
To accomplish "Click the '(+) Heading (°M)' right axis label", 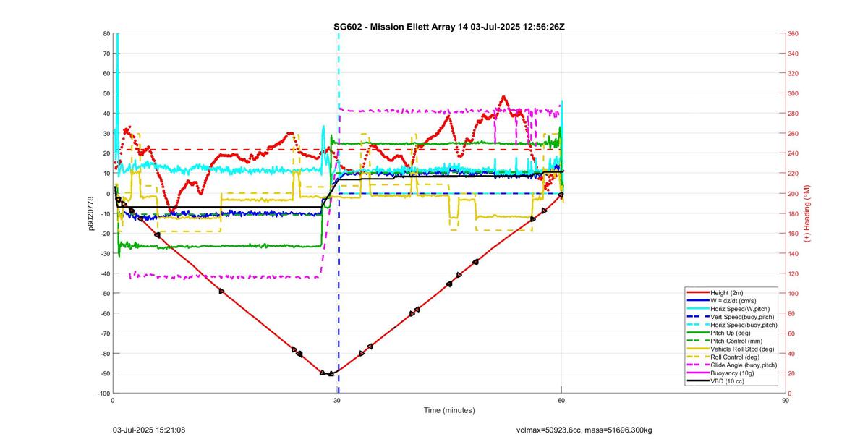I will [x=807, y=213].
